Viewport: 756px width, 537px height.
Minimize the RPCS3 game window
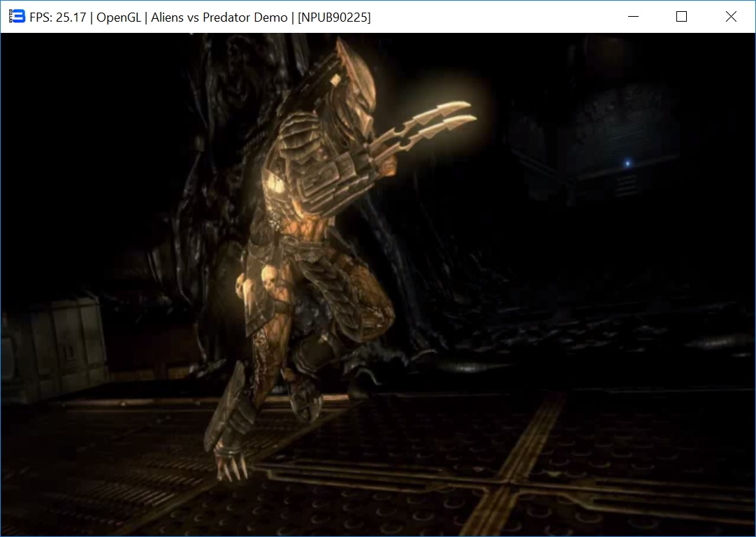pos(633,17)
